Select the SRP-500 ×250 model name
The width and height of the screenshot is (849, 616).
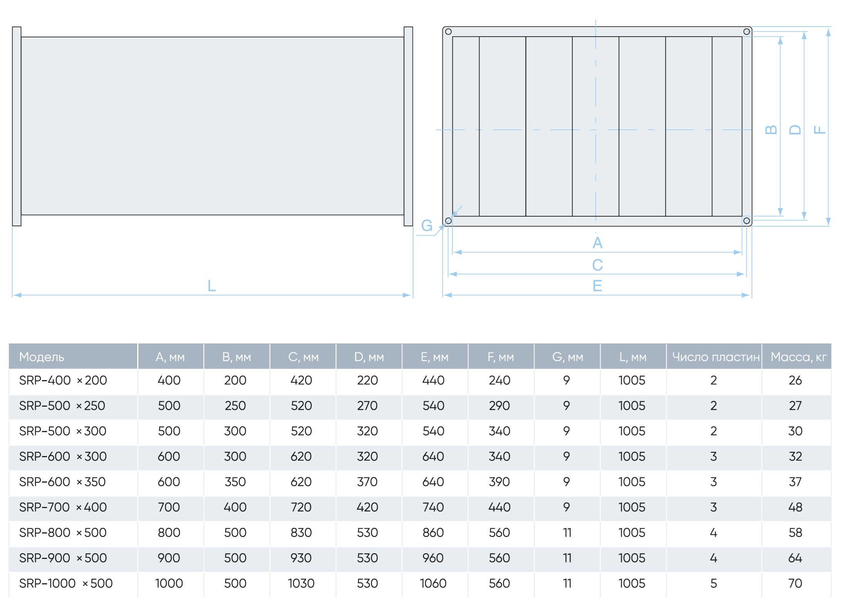point(62,406)
